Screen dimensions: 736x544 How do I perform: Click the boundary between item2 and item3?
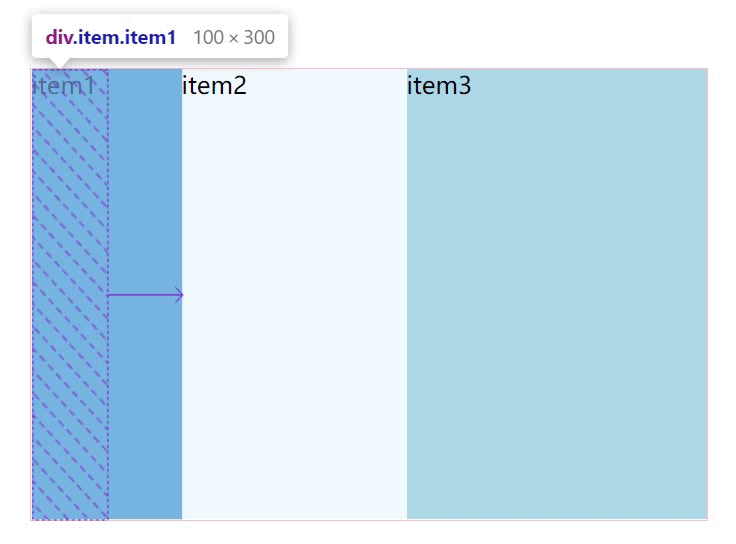pyautogui.click(x=407, y=300)
